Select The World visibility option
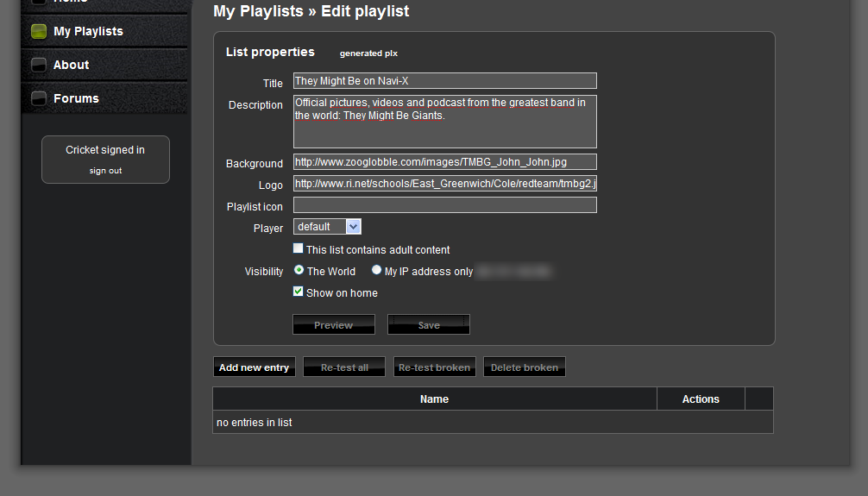 pos(299,270)
